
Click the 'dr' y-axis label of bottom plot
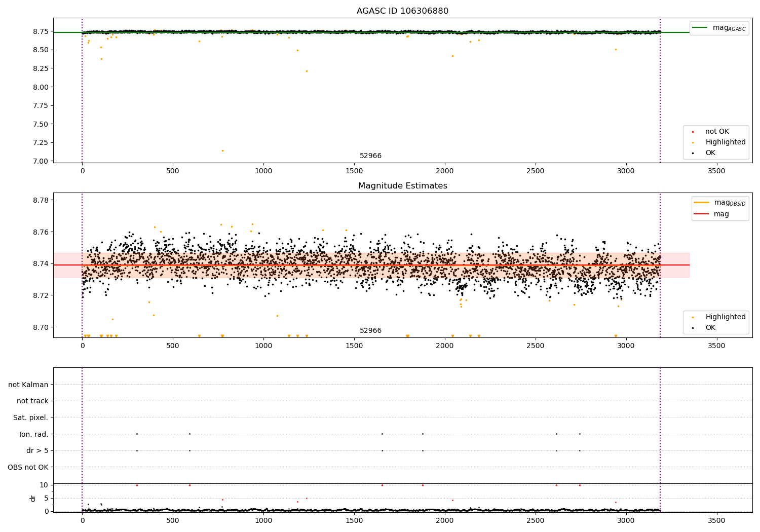pyautogui.click(x=33, y=498)
